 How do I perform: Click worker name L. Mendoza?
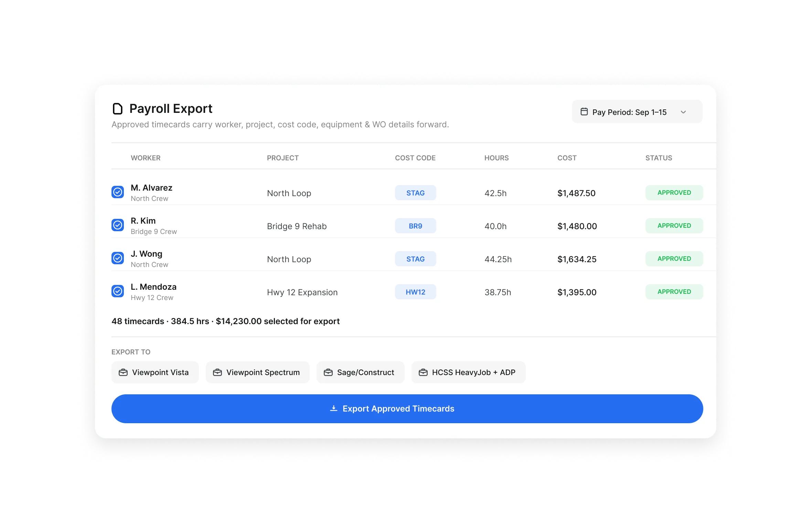pyautogui.click(x=153, y=287)
